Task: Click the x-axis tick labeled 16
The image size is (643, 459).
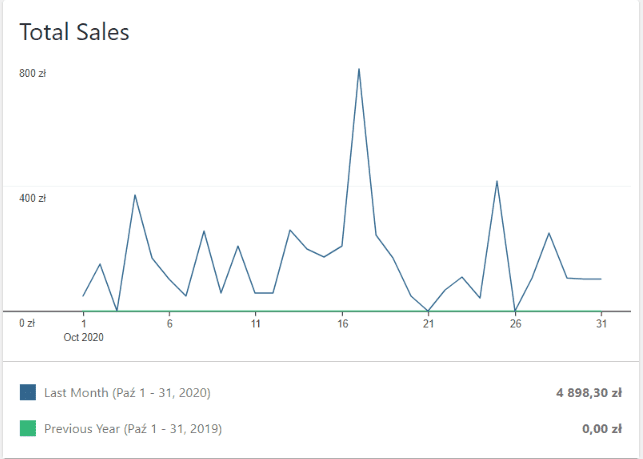Action: (342, 323)
